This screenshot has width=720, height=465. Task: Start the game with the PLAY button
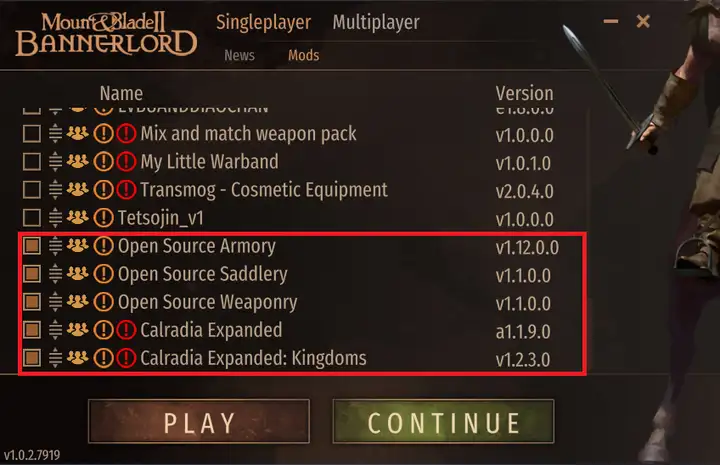point(199,421)
